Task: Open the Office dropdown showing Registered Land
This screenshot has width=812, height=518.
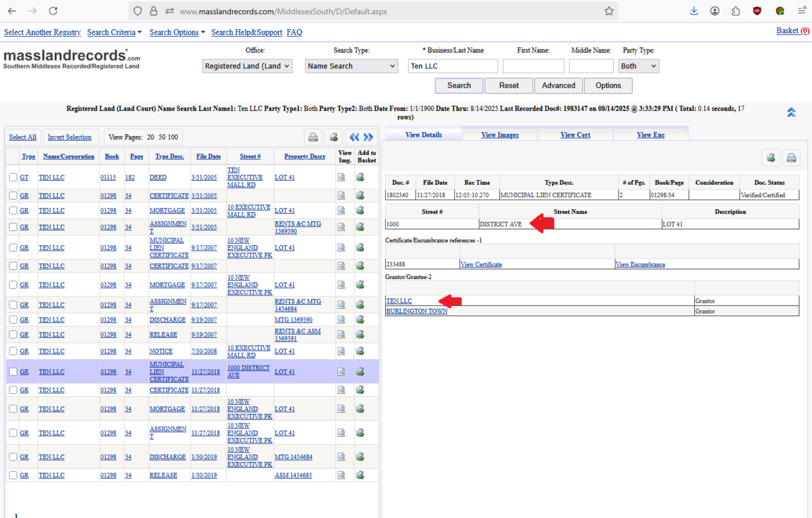Action: click(248, 66)
